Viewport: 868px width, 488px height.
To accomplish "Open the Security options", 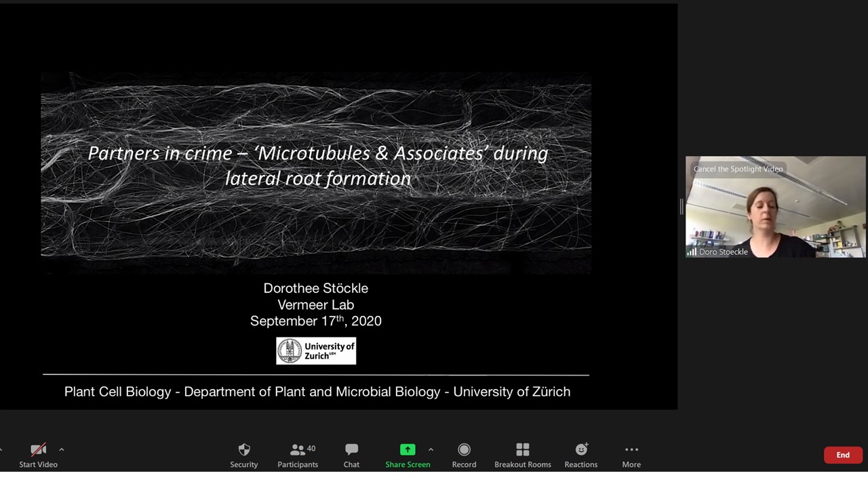I will [x=244, y=454].
